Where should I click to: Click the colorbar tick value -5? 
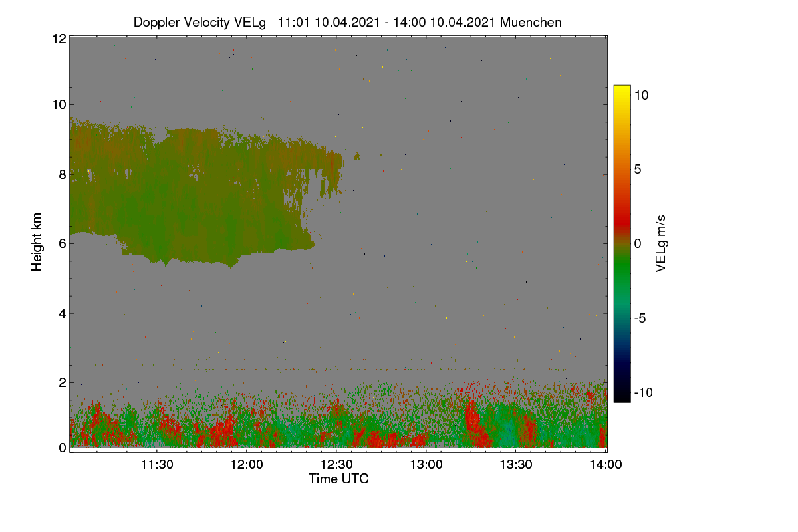pos(642,318)
